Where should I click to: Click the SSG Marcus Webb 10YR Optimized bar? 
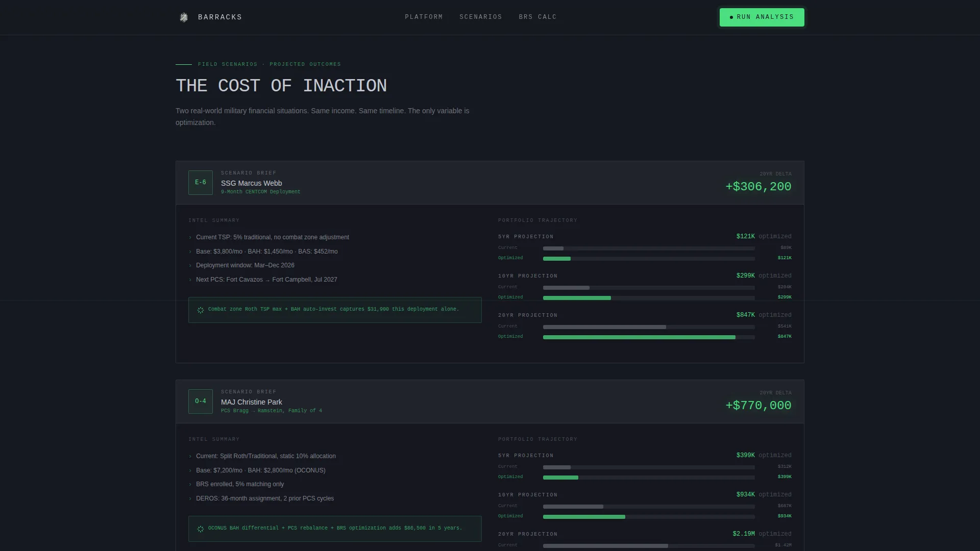pyautogui.click(x=649, y=298)
